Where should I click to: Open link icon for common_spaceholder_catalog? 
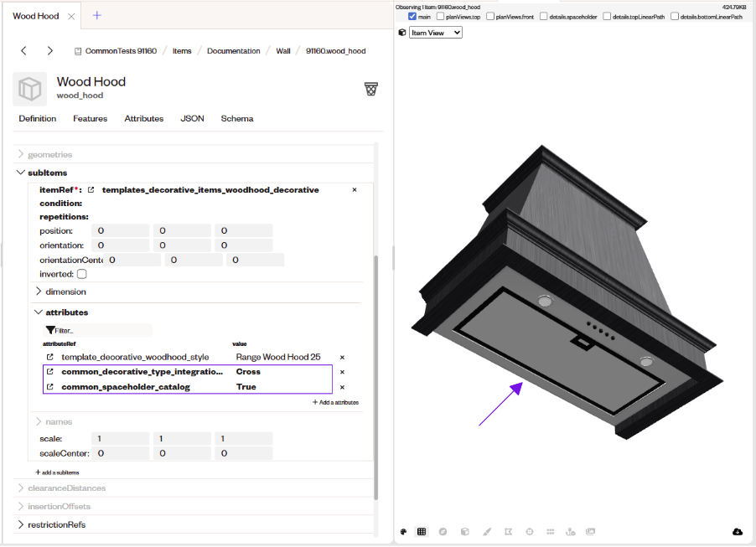49,387
